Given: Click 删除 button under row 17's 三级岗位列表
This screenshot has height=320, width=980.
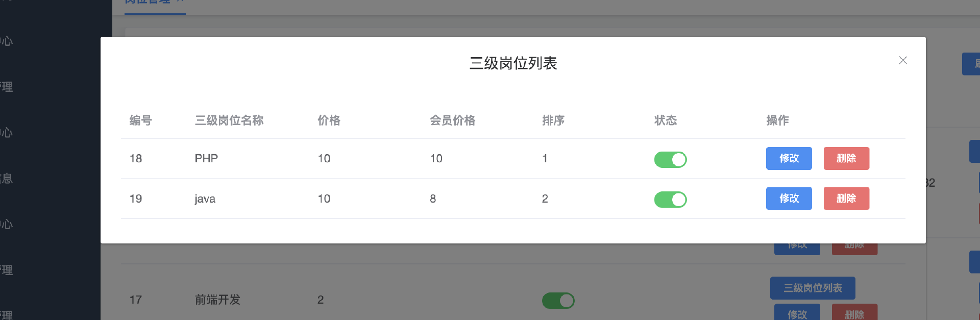Looking at the screenshot, I should tap(854, 313).
